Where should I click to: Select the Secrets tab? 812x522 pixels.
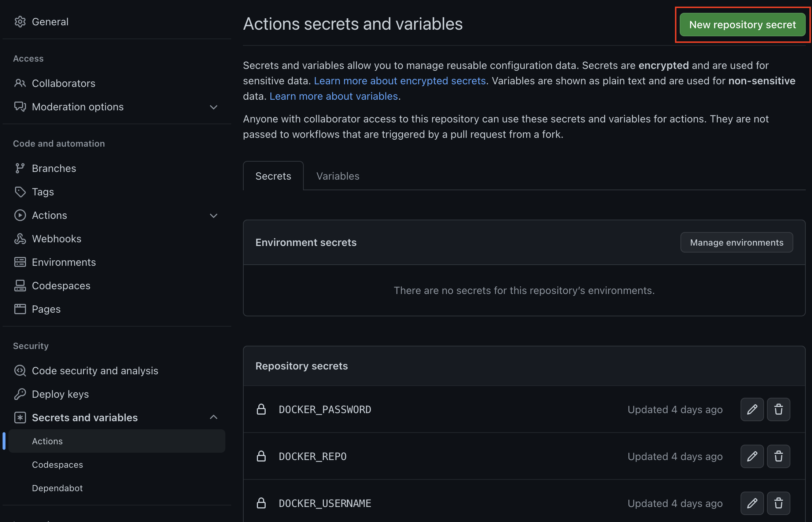273,176
